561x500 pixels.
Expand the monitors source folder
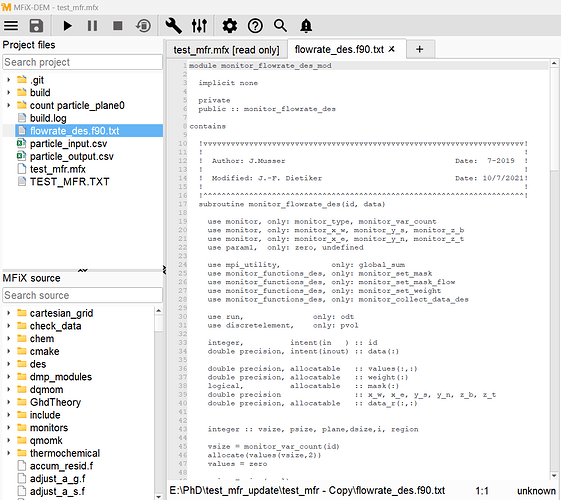pyautogui.click(x=9, y=427)
